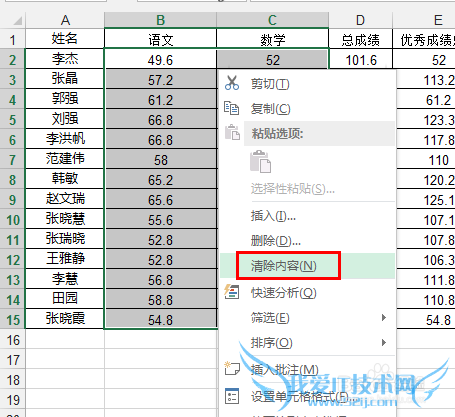Click the 语文 header cell
This screenshot has height=417, width=455.
point(160,40)
